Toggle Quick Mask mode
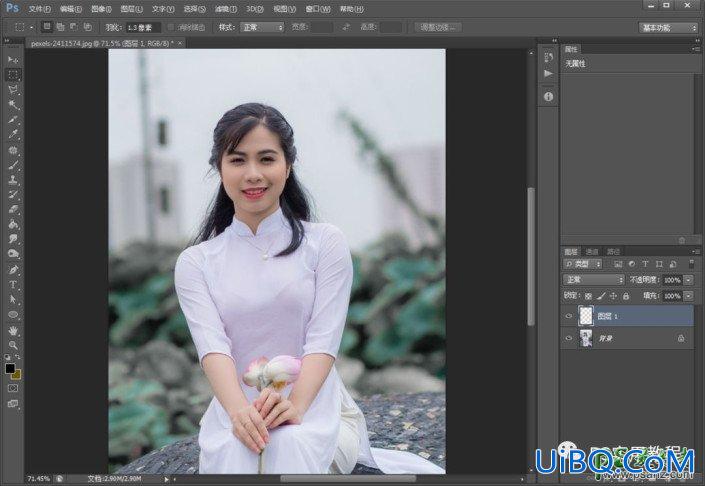This screenshot has width=705, height=486. tap(13, 388)
